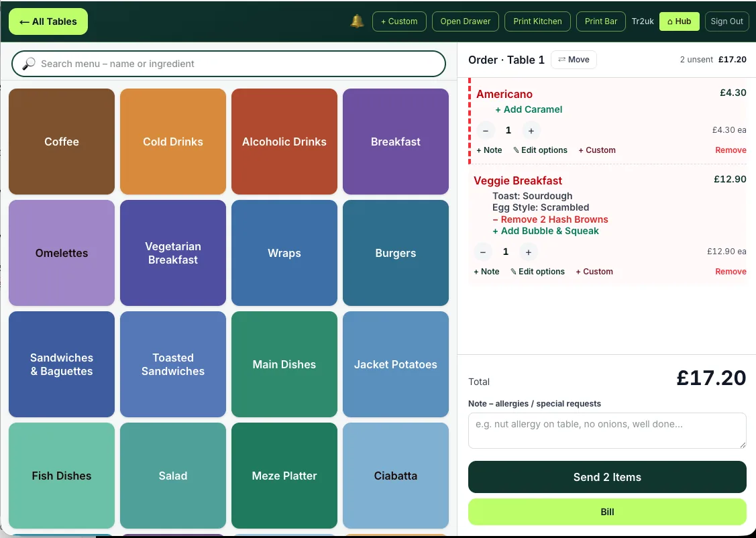Viewport: 756px width, 538px height.
Task: Open the cash drawer
Action: 466,21
